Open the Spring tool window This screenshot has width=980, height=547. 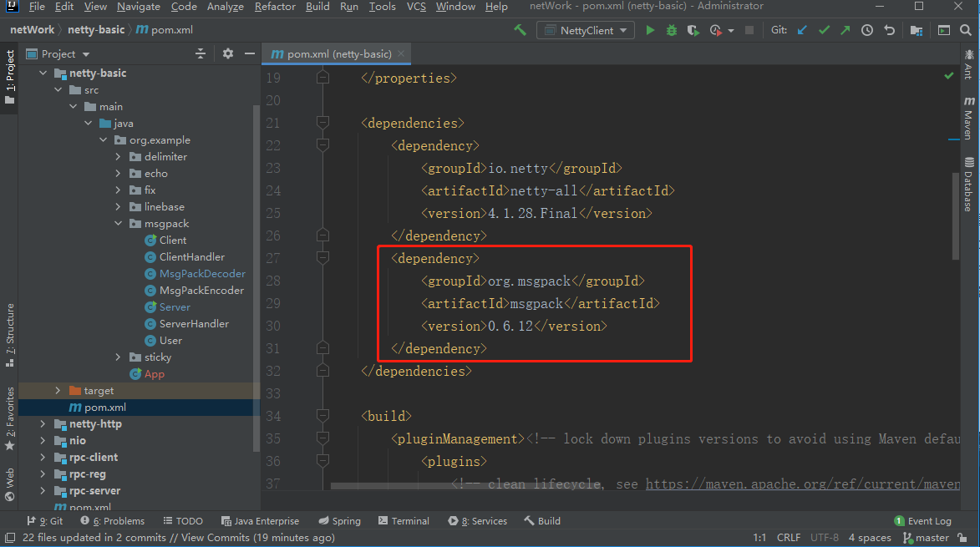pos(339,521)
